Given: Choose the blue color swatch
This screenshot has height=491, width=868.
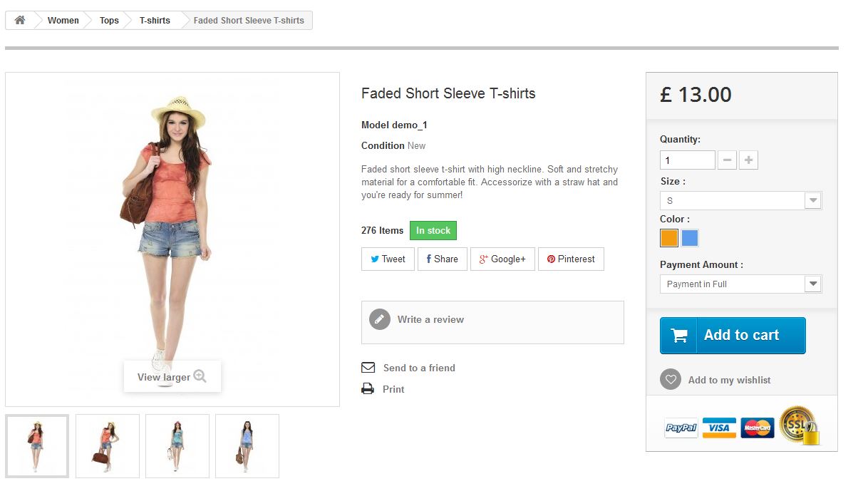Looking at the screenshot, I should [x=690, y=238].
